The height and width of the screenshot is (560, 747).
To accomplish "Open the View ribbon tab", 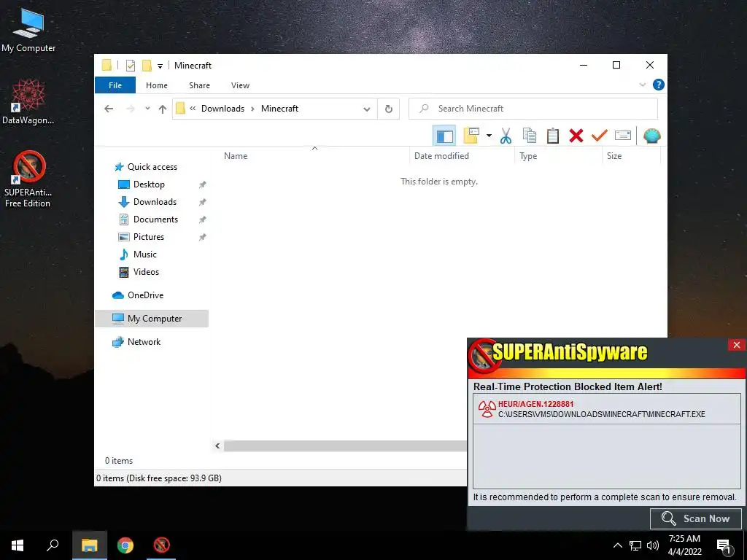I will click(240, 85).
